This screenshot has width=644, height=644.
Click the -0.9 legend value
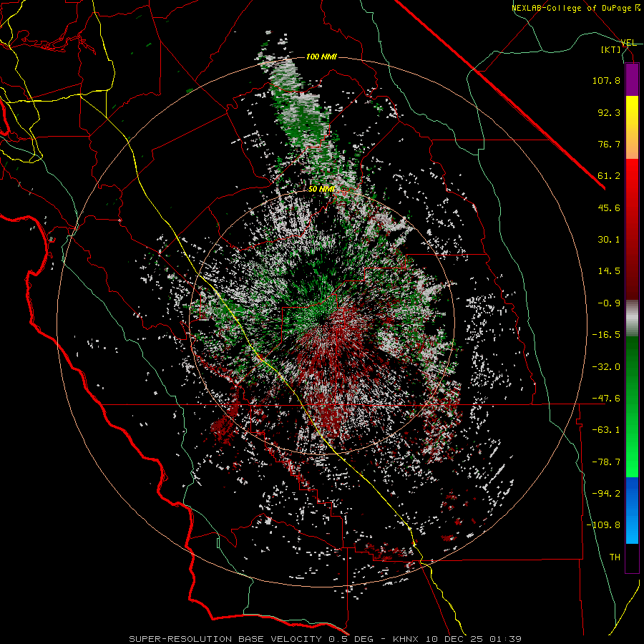point(609,303)
